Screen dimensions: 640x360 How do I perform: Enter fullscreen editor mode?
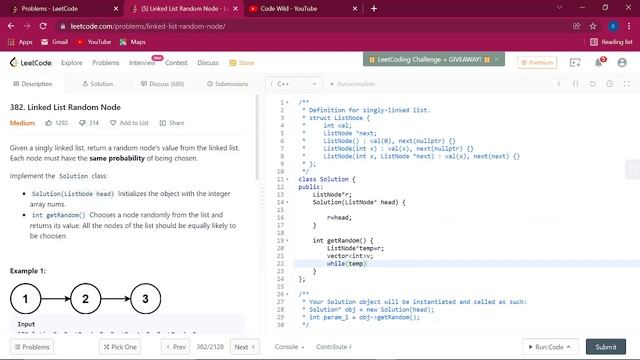[627, 84]
